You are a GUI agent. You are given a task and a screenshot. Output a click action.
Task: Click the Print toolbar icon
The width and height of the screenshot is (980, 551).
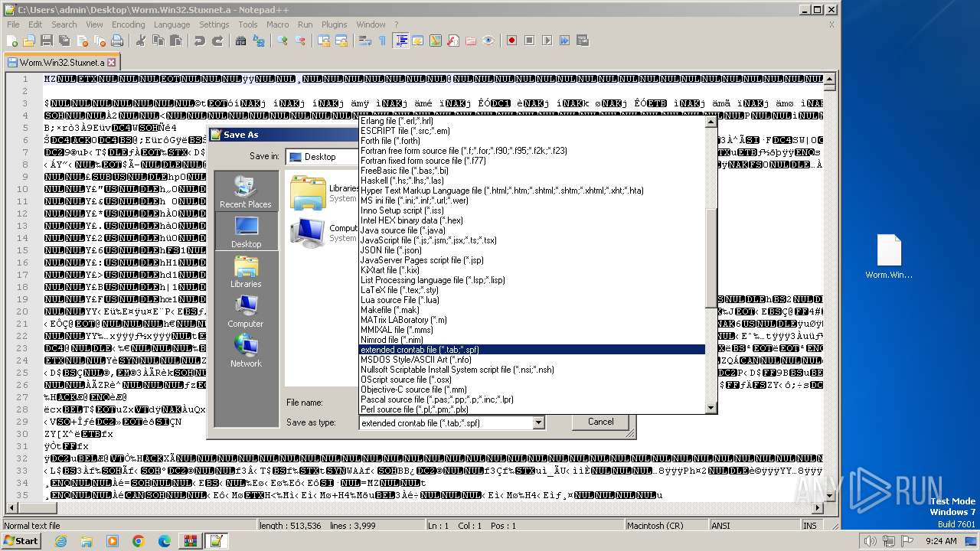(x=116, y=41)
